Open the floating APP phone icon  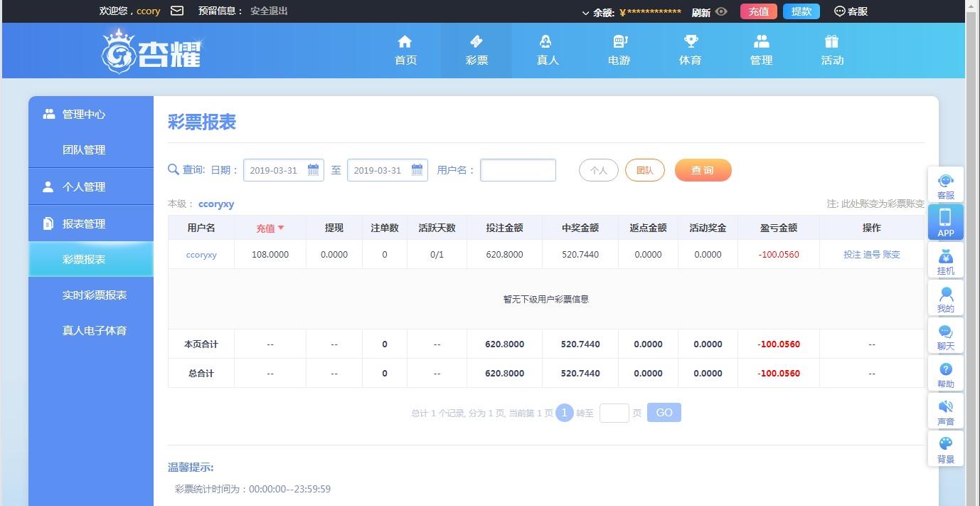pyautogui.click(x=946, y=222)
